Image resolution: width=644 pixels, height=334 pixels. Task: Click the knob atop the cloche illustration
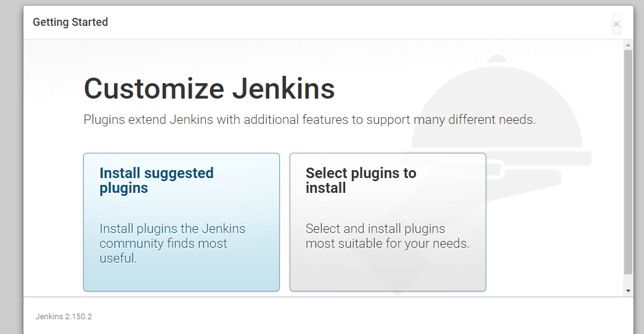click(497, 59)
